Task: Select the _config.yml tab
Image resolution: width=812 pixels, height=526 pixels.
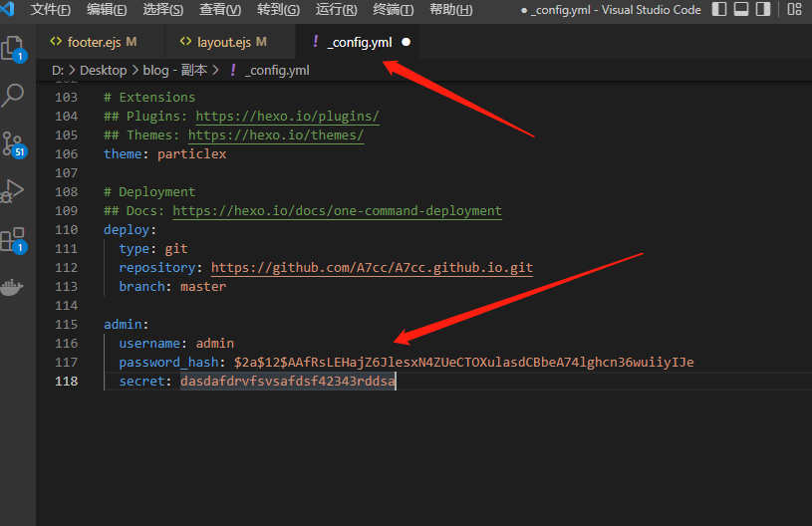Action: tap(360, 42)
